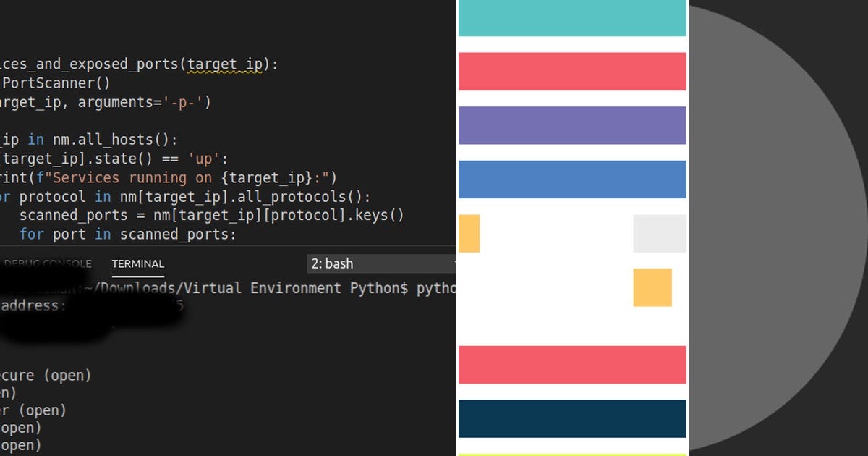Select the orange square on the right
The image size is (868, 456).
[x=652, y=287]
